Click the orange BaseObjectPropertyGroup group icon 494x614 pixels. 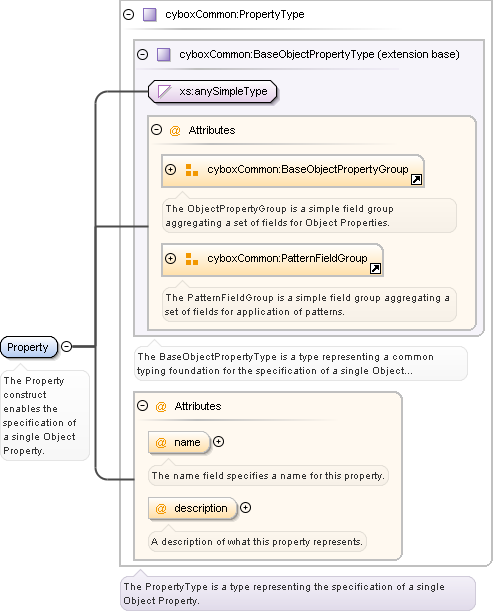(x=191, y=170)
